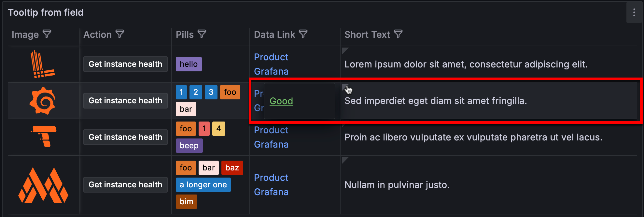Open the 'Product' link in the first row

pyautogui.click(x=271, y=57)
